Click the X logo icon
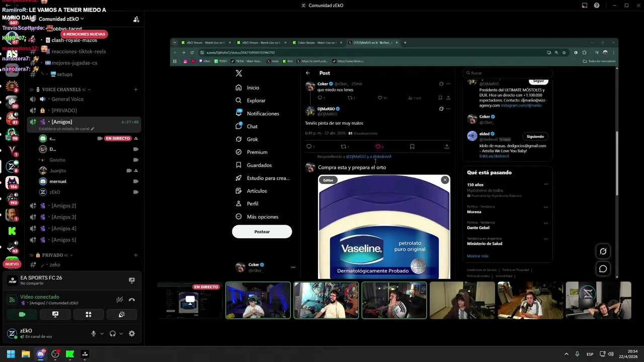644x362 pixels. click(239, 73)
